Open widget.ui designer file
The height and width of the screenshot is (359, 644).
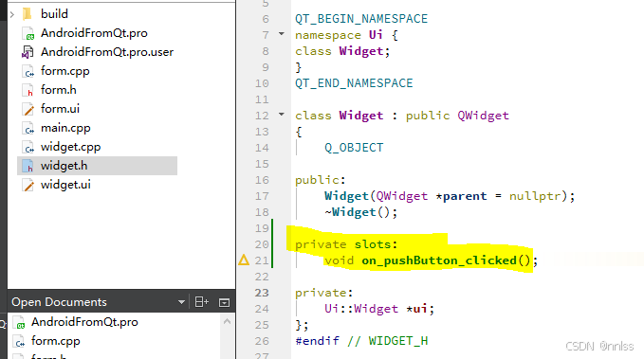click(x=65, y=185)
